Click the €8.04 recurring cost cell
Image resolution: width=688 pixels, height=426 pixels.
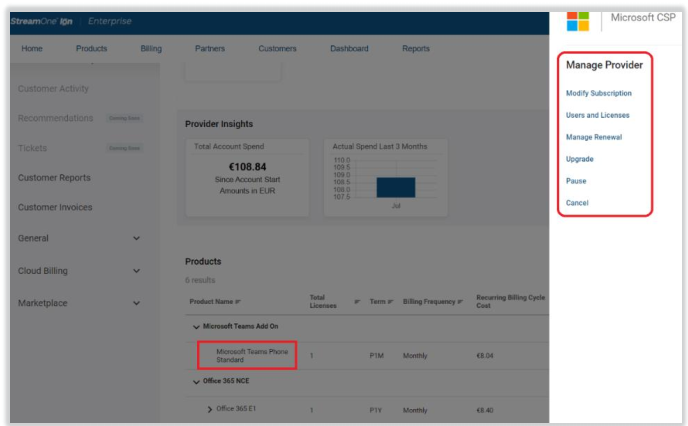[x=485, y=355]
